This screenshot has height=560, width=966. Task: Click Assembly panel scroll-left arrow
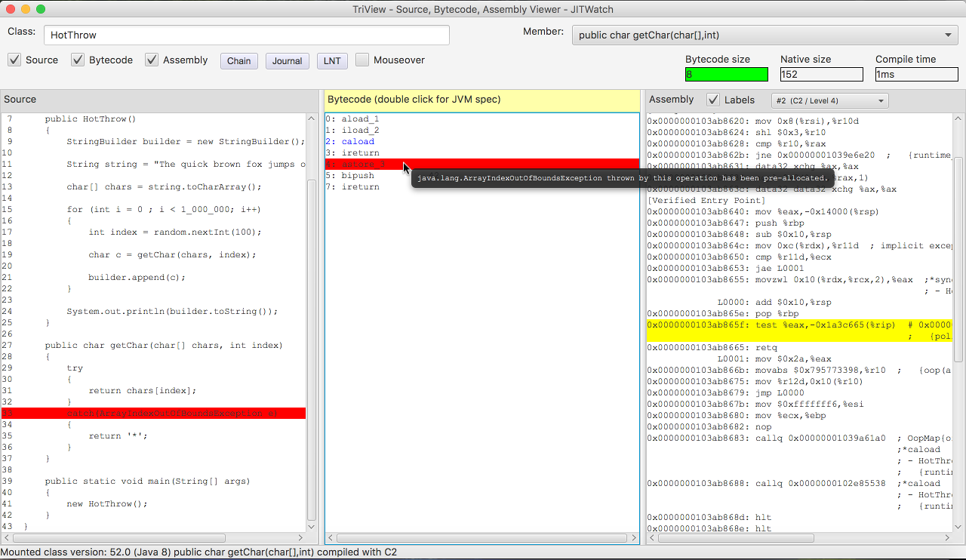tap(653, 538)
